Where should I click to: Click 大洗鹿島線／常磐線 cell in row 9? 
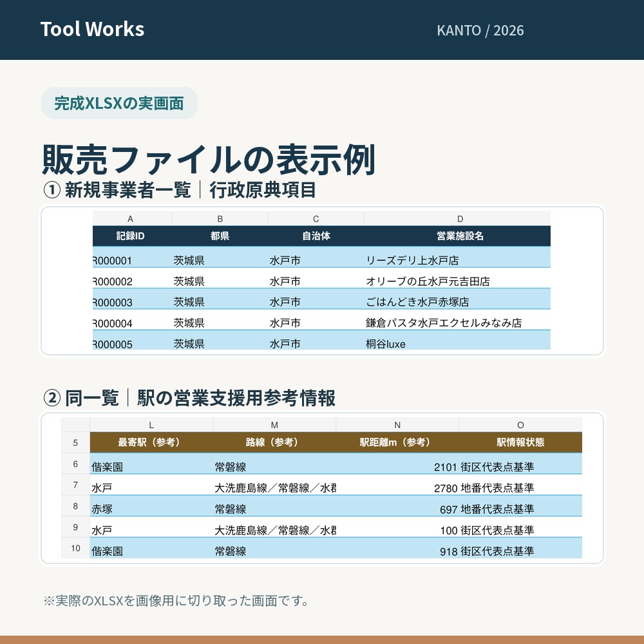click(x=274, y=527)
